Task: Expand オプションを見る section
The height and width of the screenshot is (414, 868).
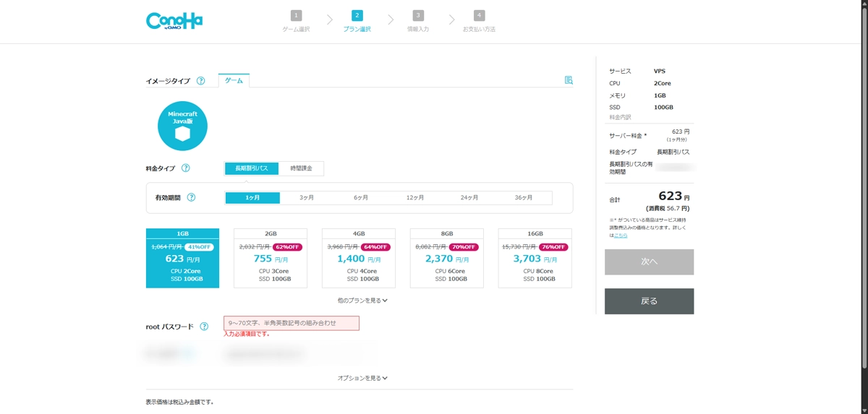Action: click(x=362, y=378)
